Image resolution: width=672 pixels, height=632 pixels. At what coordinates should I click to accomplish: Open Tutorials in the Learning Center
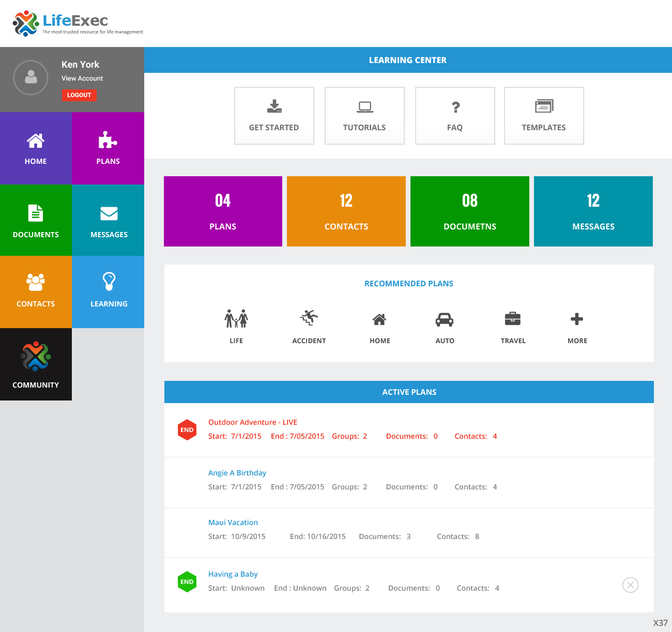click(x=364, y=107)
